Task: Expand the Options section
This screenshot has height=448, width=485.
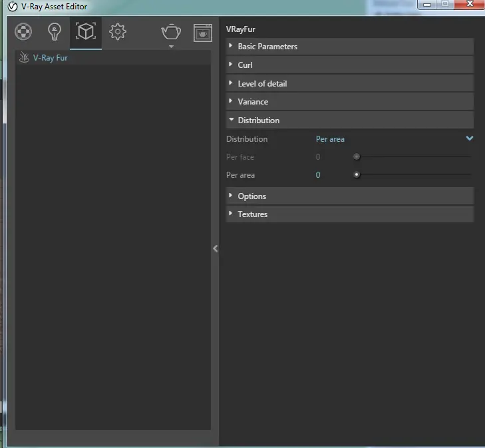Action: click(x=349, y=196)
